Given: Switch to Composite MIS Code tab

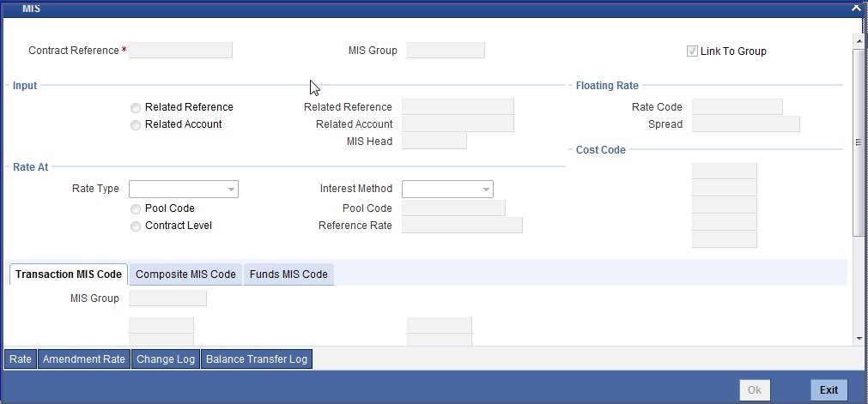Looking at the screenshot, I should [x=186, y=274].
